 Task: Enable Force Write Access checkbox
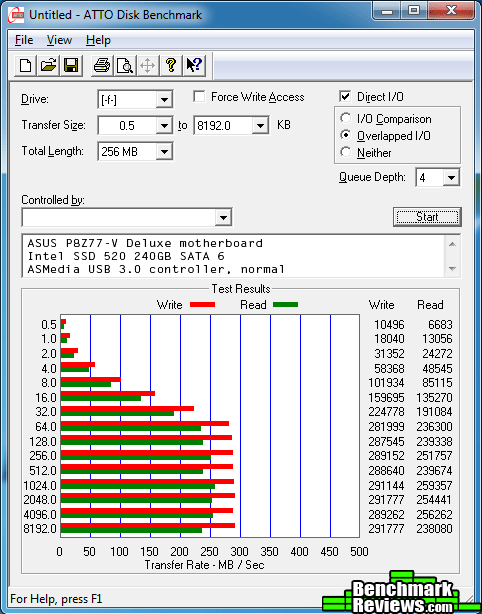click(x=199, y=97)
